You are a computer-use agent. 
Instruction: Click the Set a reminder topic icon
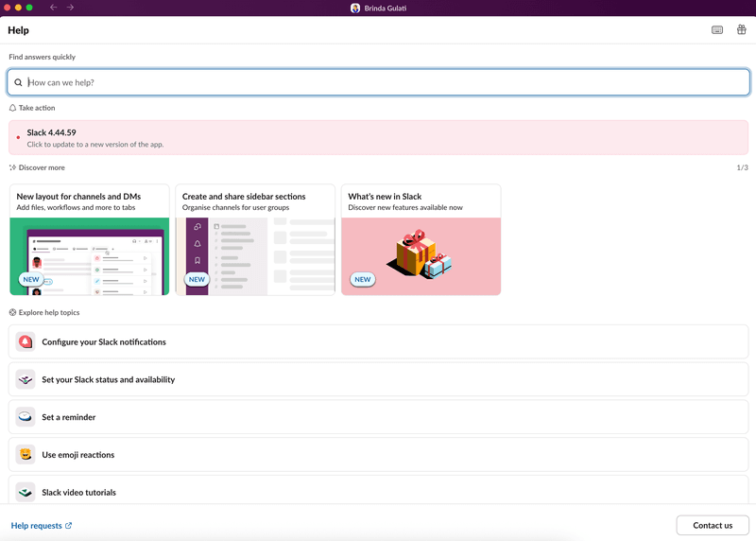coord(26,417)
